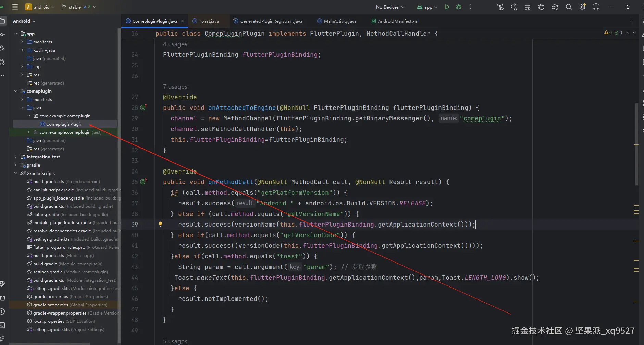
Task: Go to previous highlighted error arrow
Action: pos(627,33)
